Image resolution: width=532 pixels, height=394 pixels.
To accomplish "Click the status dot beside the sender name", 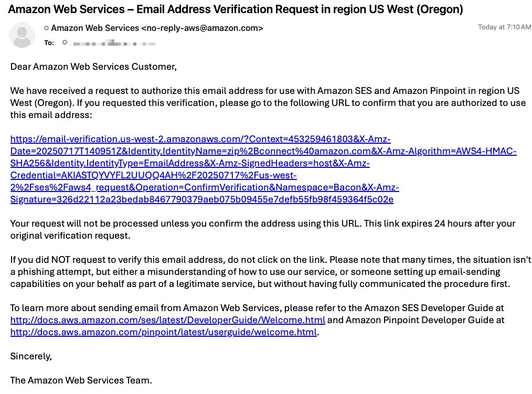I will pyautogui.click(x=46, y=28).
